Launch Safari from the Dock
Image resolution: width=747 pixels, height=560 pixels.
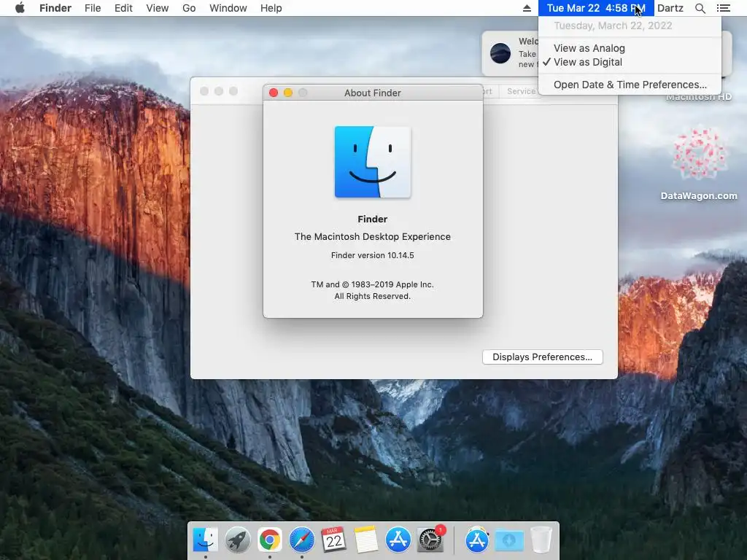(301, 540)
